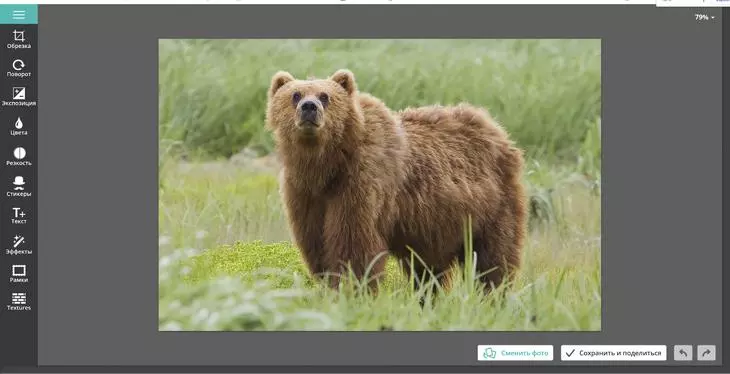Click Сохранить и поделиться button

coord(614,353)
